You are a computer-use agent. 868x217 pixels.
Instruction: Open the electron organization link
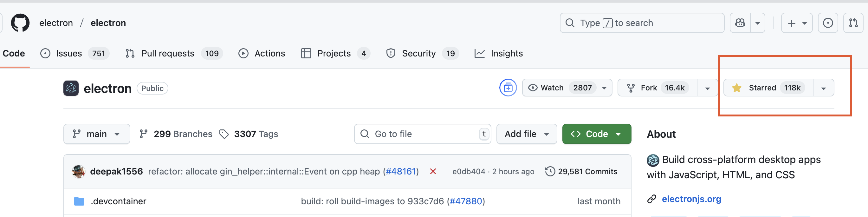pyautogui.click(x=56, y=23)
